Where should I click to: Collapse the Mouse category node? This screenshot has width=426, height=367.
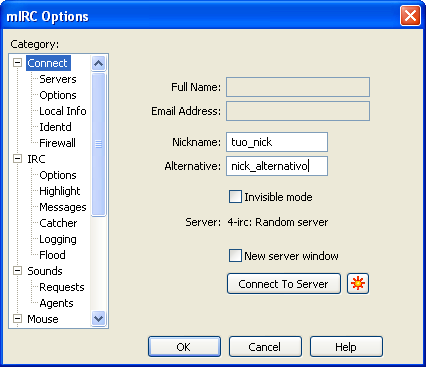(x=17, y=319)
